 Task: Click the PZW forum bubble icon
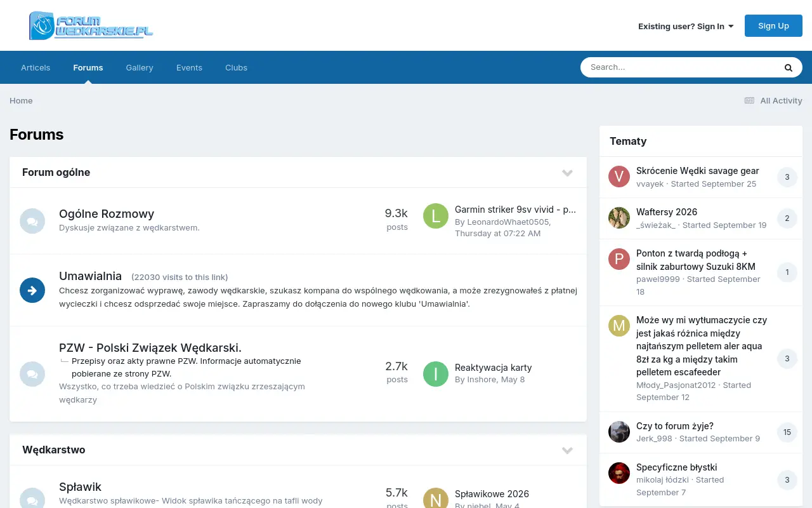click(32, 374)
